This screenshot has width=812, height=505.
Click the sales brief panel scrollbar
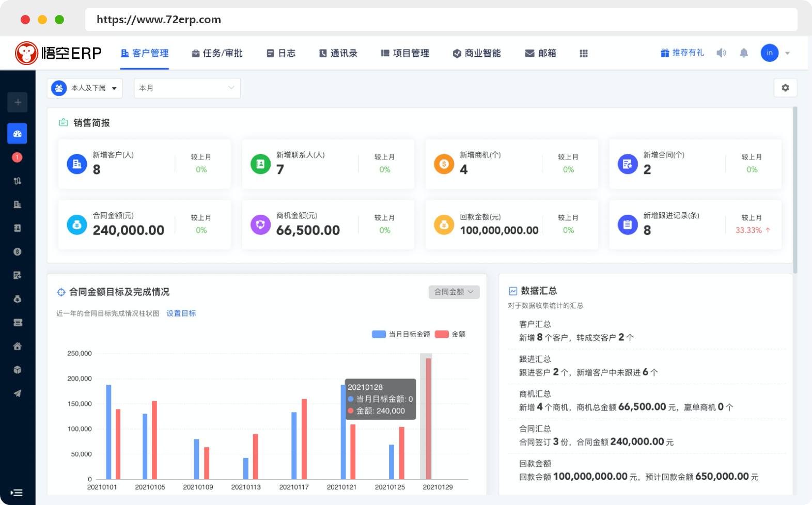click(795, 190)
